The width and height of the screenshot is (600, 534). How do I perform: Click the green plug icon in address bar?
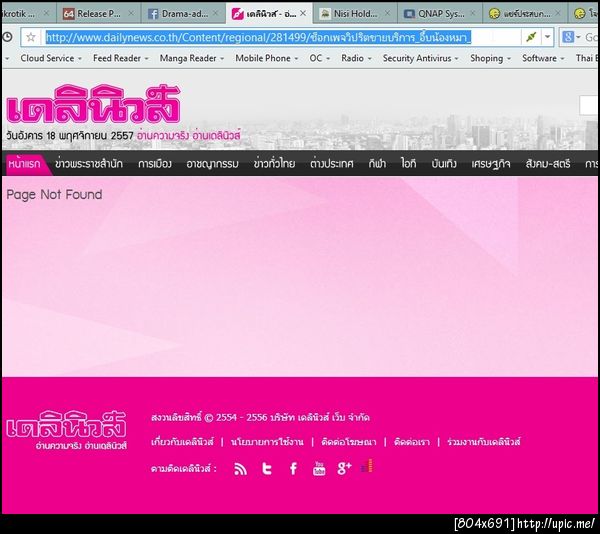point(531,37)
